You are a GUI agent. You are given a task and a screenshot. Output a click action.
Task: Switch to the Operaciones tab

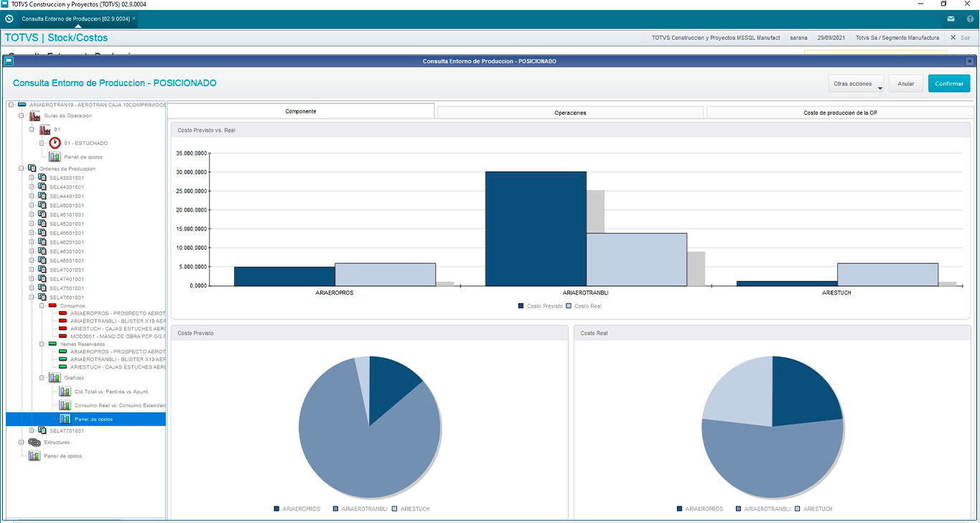click(570, 113)
